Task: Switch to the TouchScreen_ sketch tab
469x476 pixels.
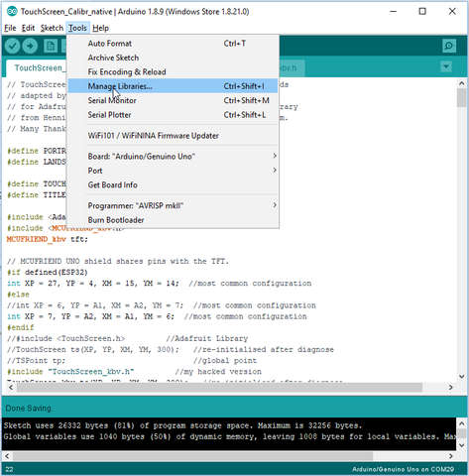Action: tap(37, 68)
